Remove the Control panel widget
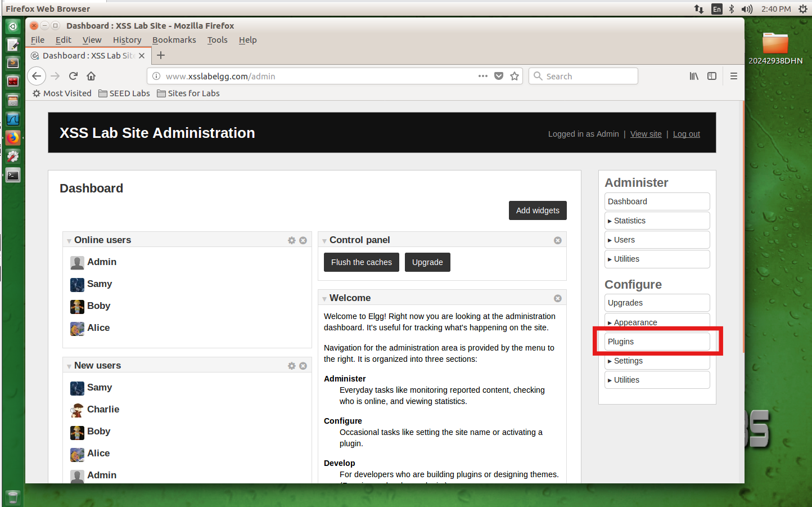 pos(558,240)
